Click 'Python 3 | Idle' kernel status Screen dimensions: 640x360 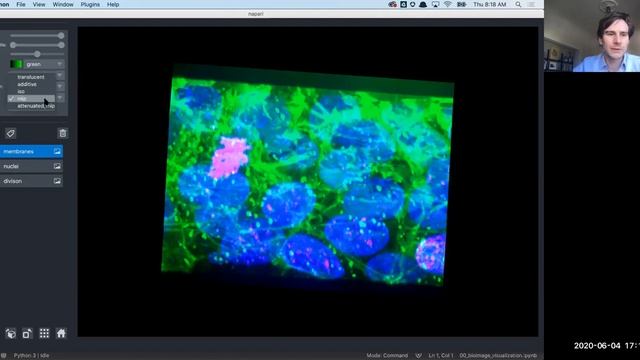[x=31, y=356]
